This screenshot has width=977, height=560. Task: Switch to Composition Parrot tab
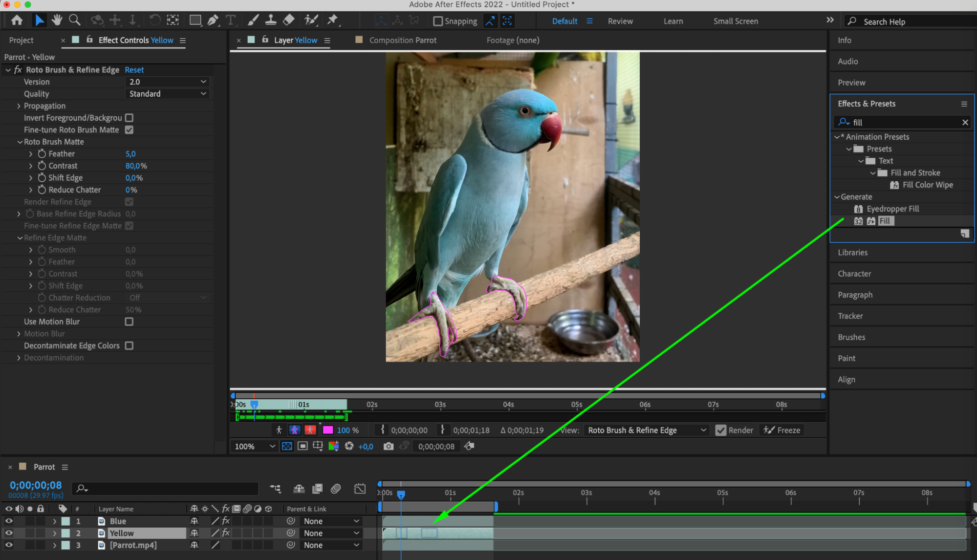click(403, 40)
